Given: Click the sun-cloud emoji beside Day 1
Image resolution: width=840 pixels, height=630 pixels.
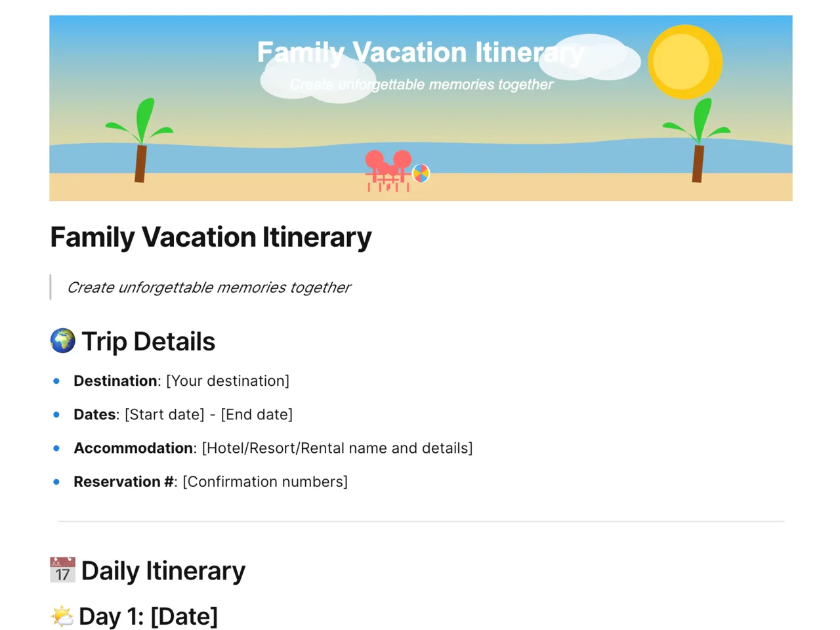Looking at the screenshot, I should pos(62,616).
